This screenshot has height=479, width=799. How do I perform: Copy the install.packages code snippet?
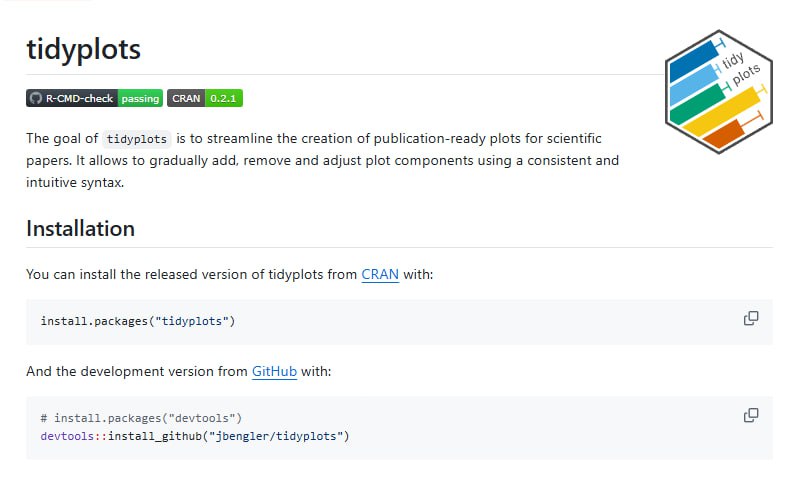(x=750, y=318)
